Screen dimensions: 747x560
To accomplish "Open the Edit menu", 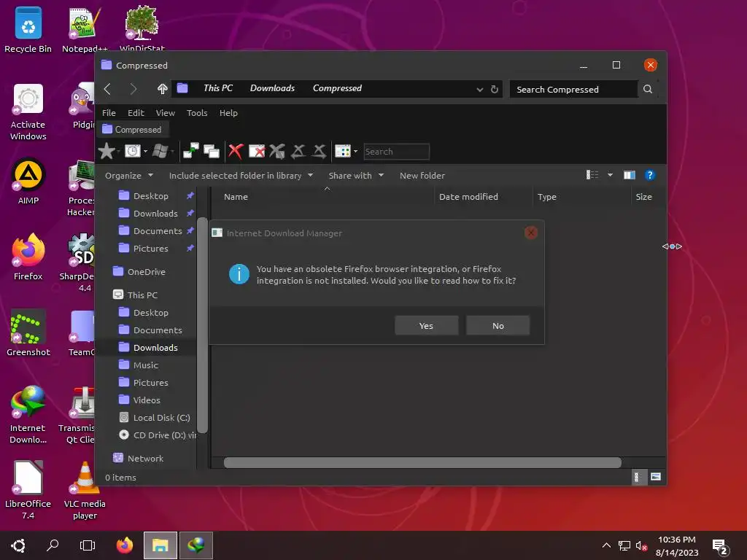I will click(136, 113).
